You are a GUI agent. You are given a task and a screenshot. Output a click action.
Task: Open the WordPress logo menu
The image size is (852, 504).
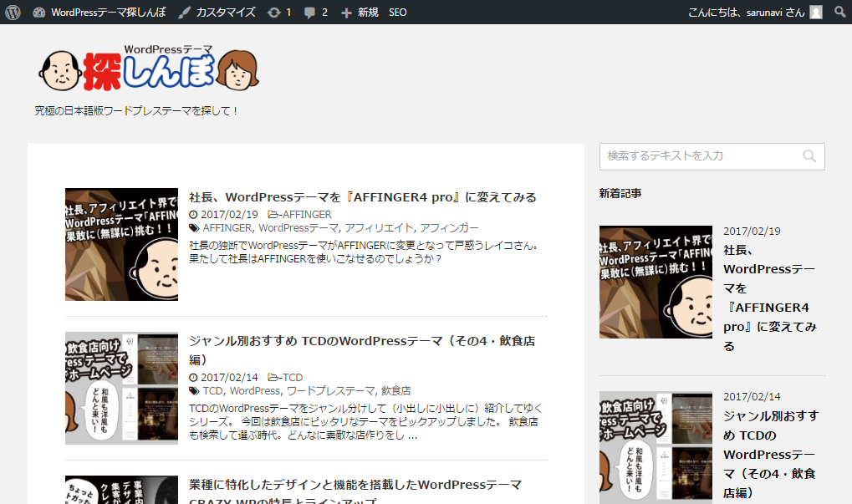13,12
